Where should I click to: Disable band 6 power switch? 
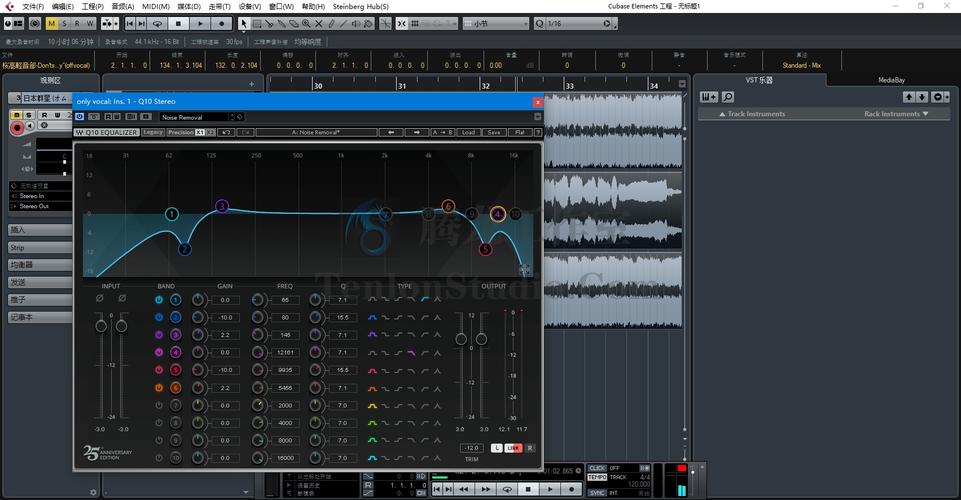pos(159,388)
